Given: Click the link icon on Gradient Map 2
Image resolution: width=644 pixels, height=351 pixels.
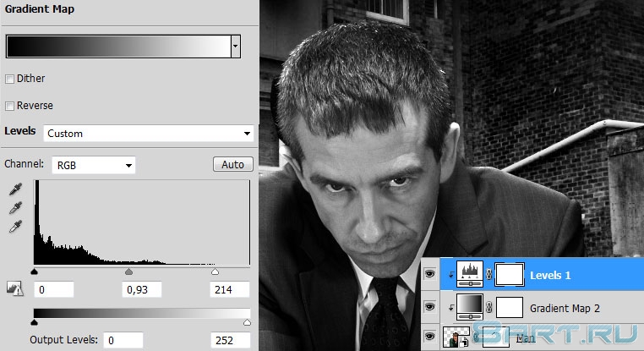Looking at the screenshot, I should coord(488,307).
